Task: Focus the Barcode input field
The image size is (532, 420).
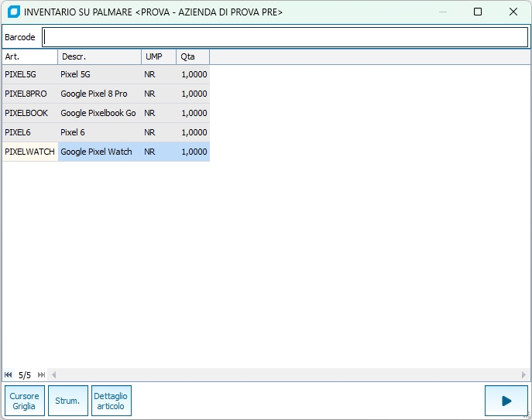Action: [x=285, y=37]
